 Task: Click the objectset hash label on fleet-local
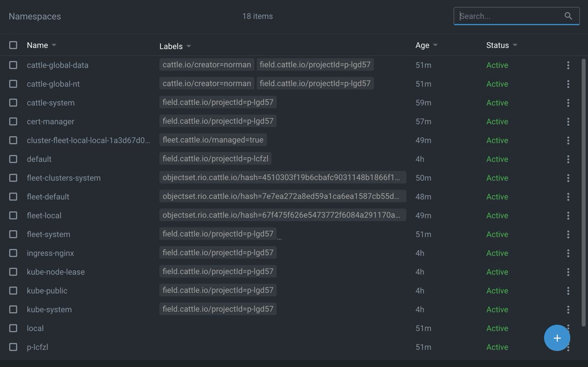click(x=283, y=215)
